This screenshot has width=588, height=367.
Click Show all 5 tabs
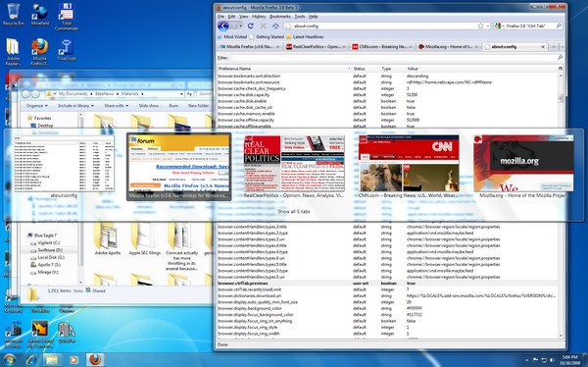(294, 212)
